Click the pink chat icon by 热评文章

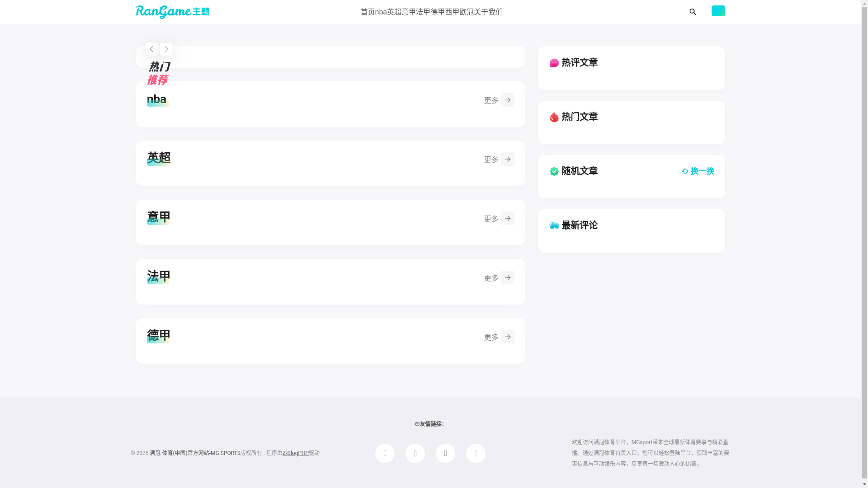tap(554, 63)
